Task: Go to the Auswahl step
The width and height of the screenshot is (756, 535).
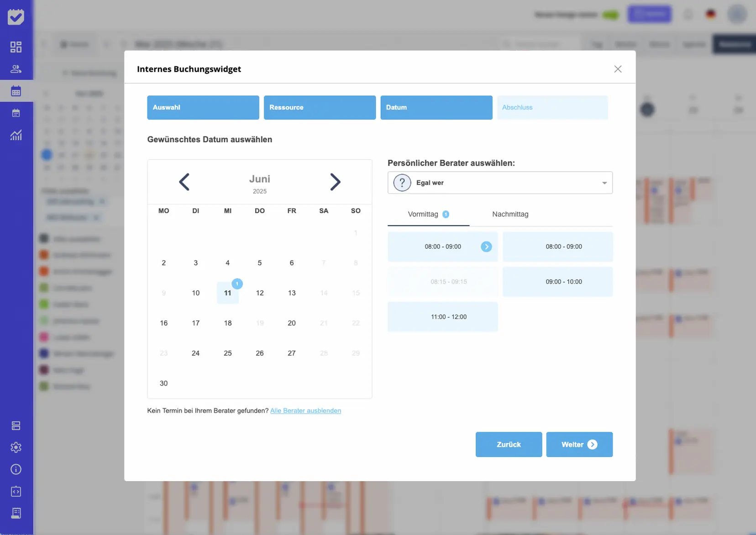Action: [203, 108]
